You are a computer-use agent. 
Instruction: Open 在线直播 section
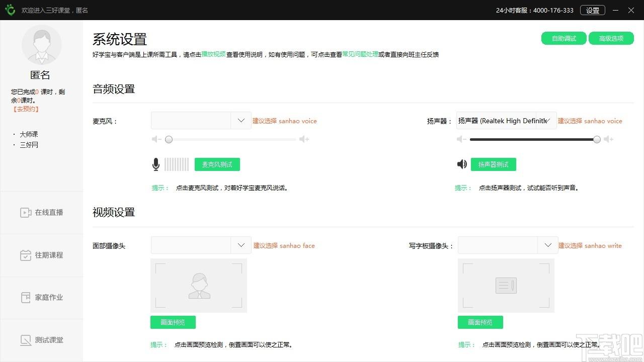(x=42, y=213)
